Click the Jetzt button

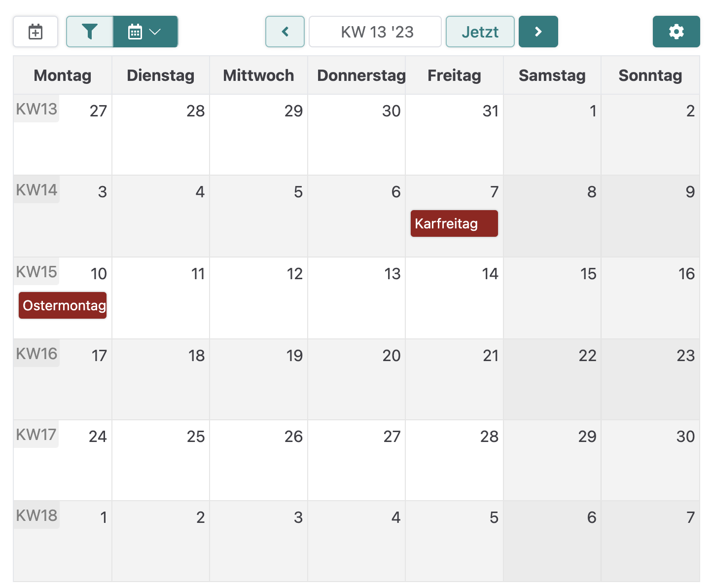coord(480,32)
